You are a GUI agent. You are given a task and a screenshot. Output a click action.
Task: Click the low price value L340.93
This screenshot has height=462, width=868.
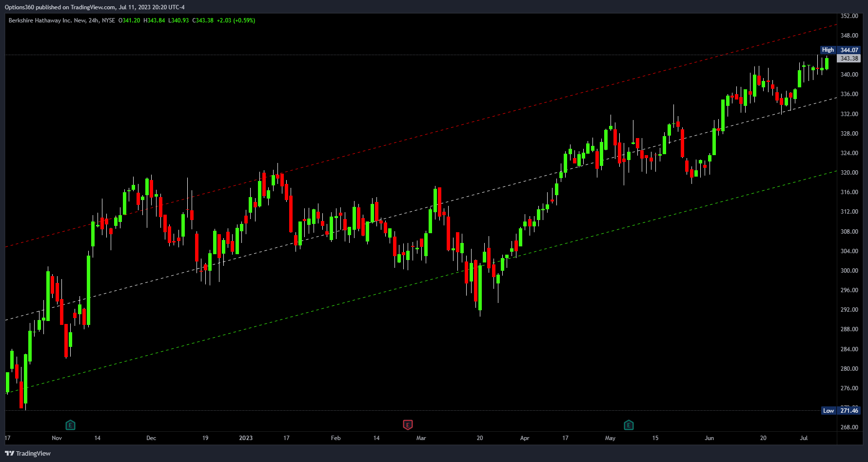(x=178, y=20)
